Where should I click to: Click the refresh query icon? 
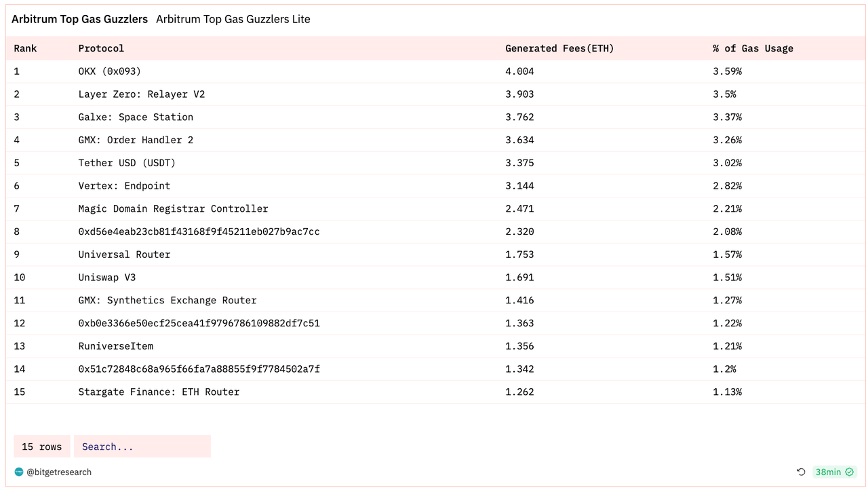coord(801,472)
